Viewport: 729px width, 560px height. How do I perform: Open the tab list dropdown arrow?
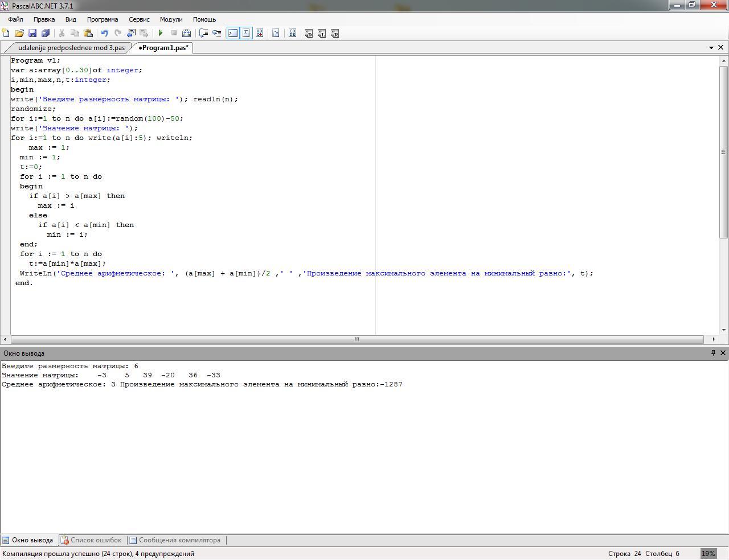[x=711, y=48]
